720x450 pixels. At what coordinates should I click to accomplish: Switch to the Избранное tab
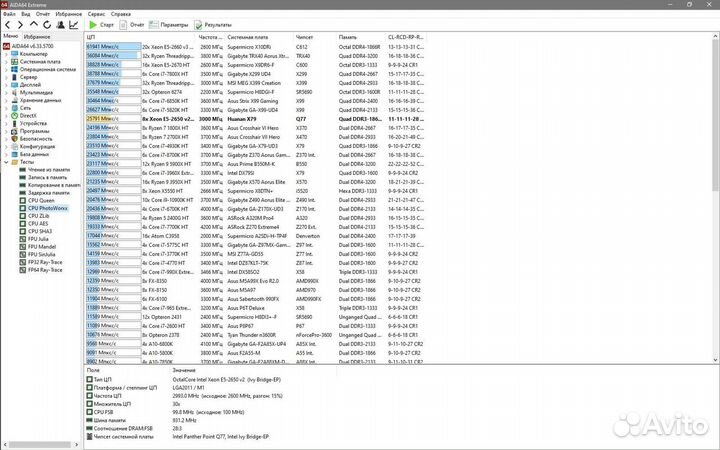tap(38, 36)
